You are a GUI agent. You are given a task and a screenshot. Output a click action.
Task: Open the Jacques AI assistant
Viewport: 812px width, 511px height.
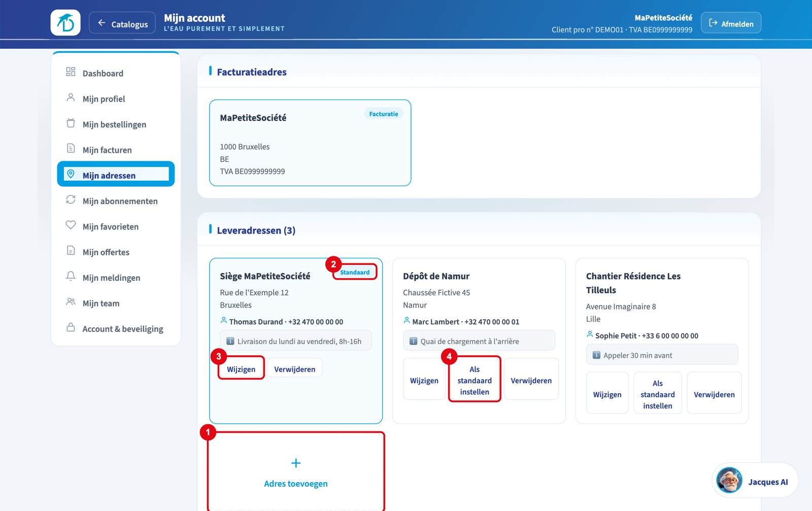[755, 481]
